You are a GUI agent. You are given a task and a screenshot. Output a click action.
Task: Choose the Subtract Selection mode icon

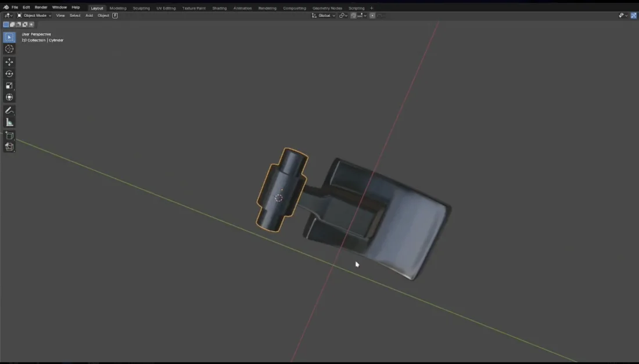click(19, 24)
